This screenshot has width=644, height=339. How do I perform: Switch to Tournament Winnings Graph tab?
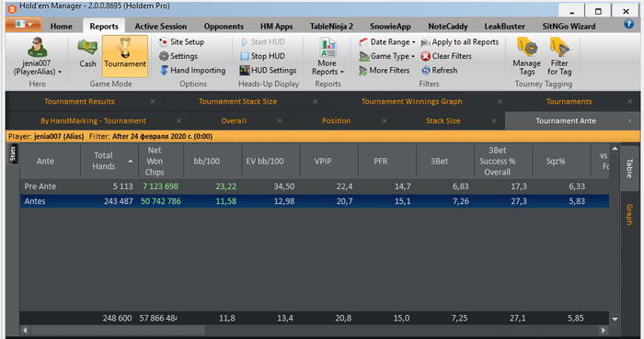pyautogui.click(x=411, y=101)
